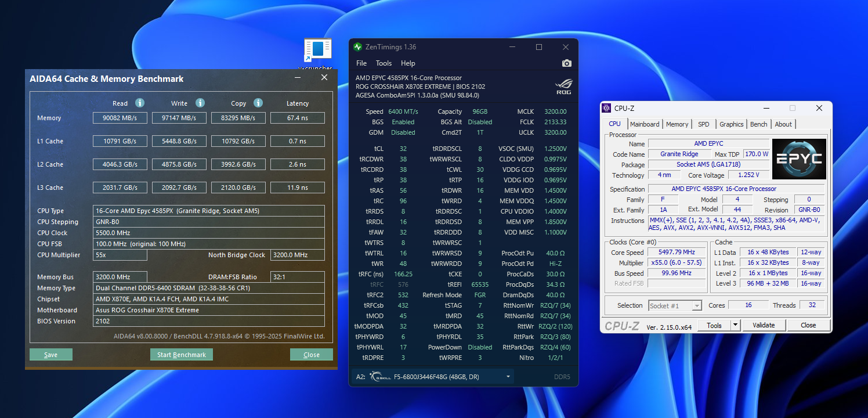Maximize the ZenTimings window

pyautogui.click(x=539, y=47)
